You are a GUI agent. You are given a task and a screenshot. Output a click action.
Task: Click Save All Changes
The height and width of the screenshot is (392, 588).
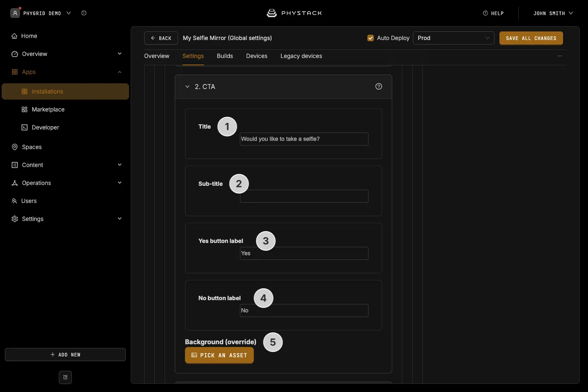(x=531, y=38)
